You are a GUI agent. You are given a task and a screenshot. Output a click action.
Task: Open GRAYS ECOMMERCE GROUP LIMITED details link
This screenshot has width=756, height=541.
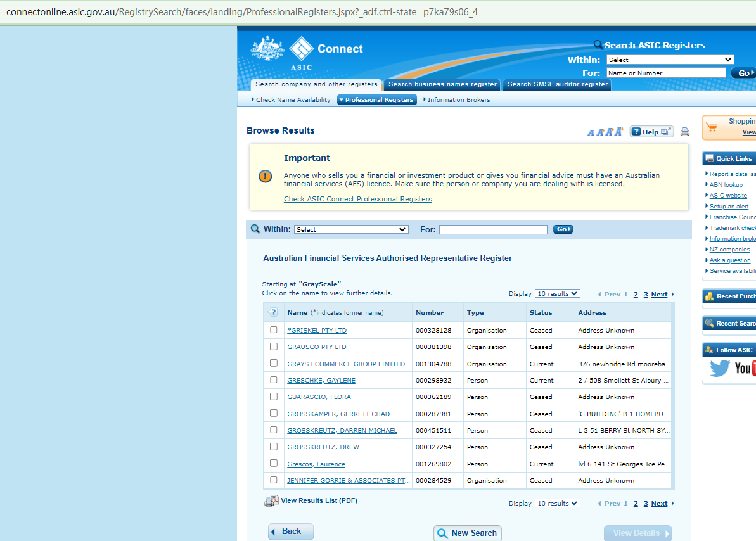(346, 364)
